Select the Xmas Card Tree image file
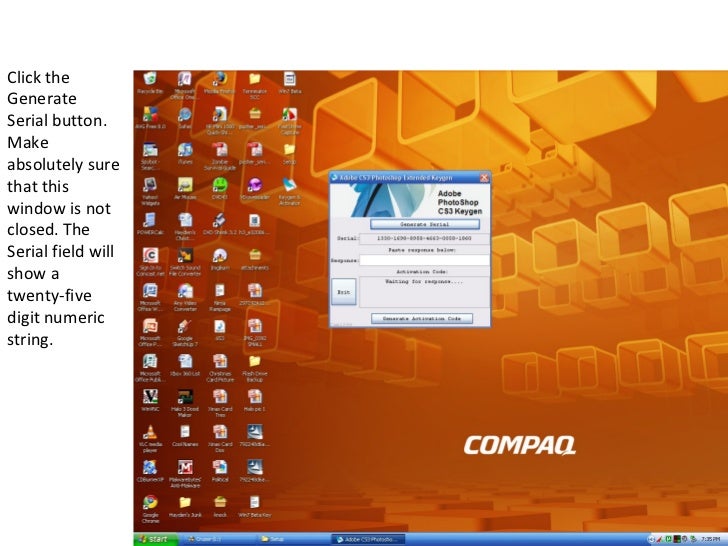 220,403
